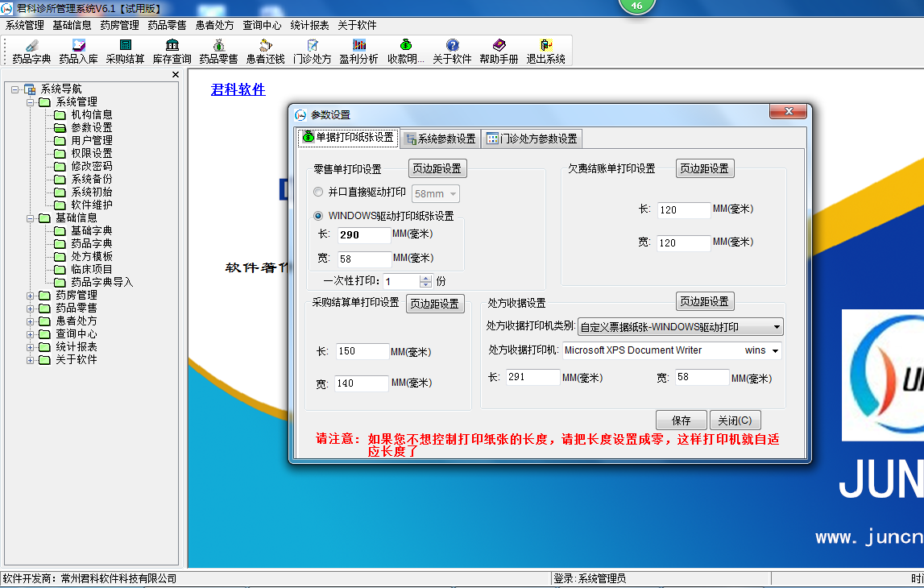Click the retail receipt 长 field showing 290
This screenshot has width=924, height=588.
[364, 235]
